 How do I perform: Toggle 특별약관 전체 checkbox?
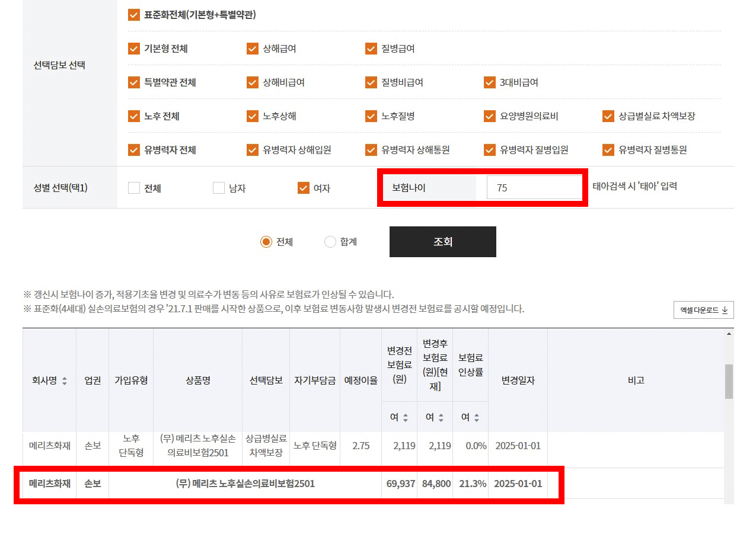pyautogui.click(x=134, y=82)
